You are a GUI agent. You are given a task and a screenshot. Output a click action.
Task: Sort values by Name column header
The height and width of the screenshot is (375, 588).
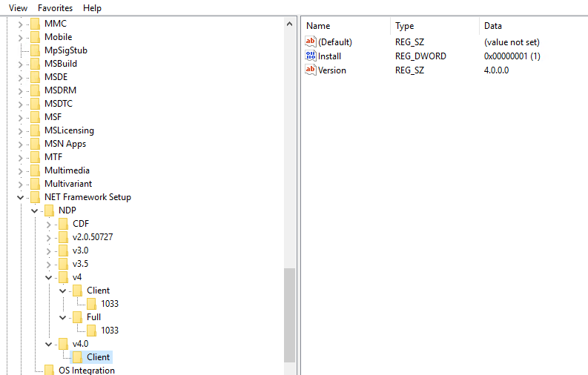click(x=318, y=26)
